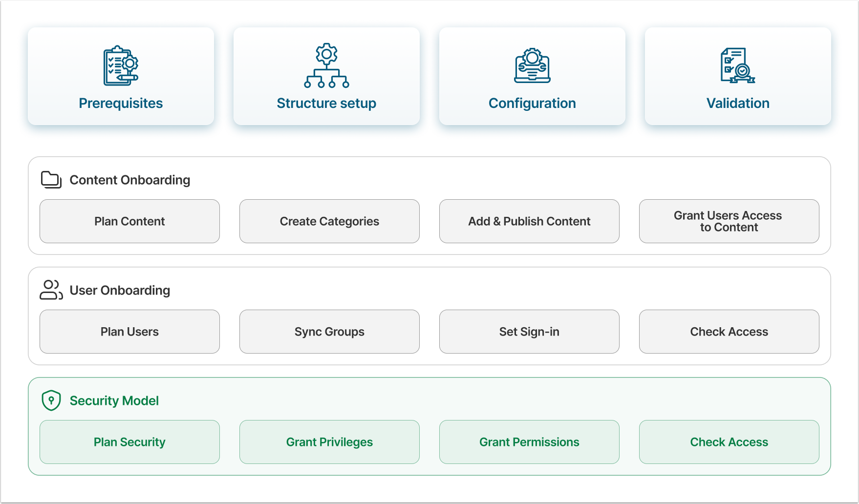Screen dimensions: 859x504
Task: Click the Structure setup gear hierarchy icon
Action: point(326,65)
